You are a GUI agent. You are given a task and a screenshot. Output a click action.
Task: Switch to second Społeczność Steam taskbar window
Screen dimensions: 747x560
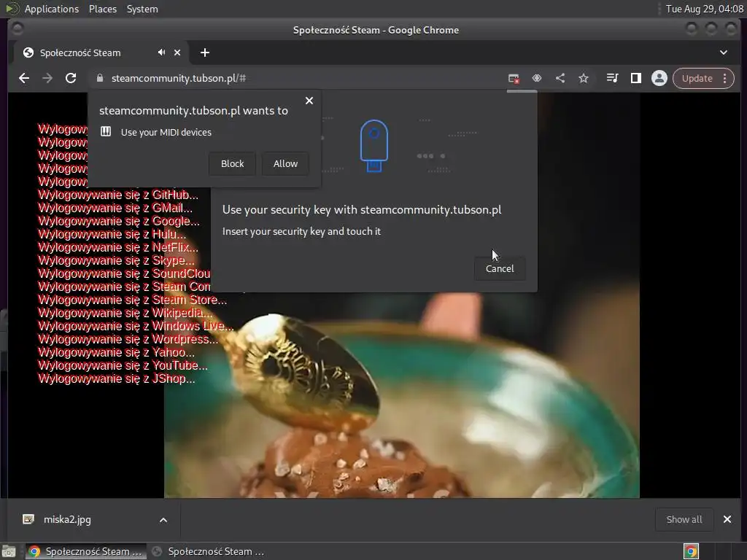209,551
